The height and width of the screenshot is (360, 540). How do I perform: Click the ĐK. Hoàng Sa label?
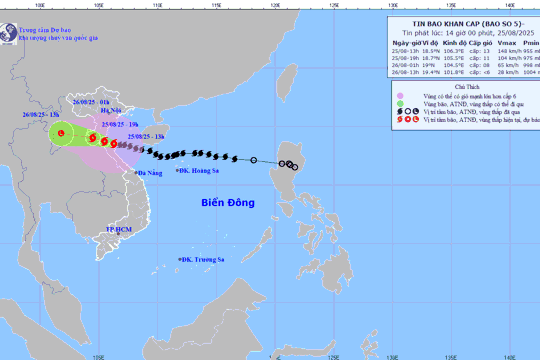coord(199,171)
